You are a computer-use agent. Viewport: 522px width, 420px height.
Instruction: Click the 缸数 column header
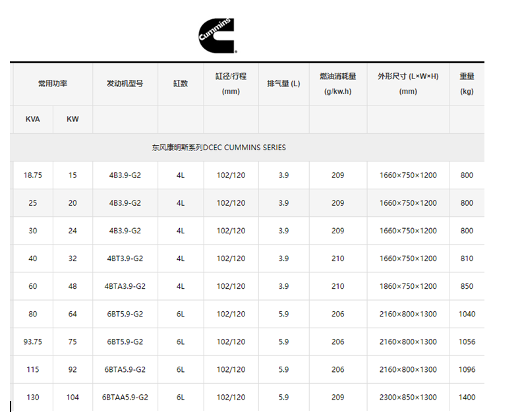181,84
